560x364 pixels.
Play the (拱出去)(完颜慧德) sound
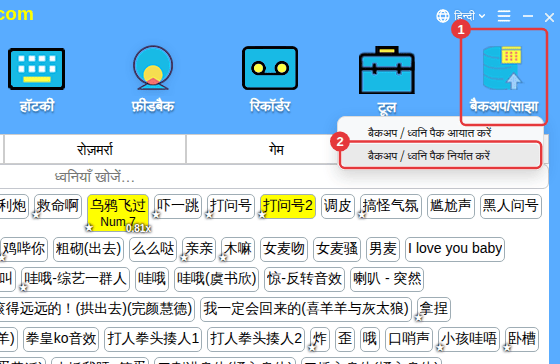click(97, 309)
